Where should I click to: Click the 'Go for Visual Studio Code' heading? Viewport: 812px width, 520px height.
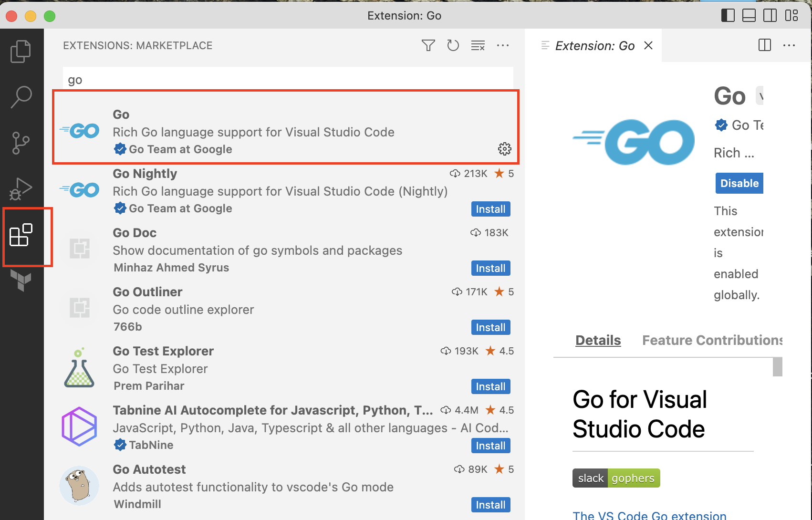coord(639,414)
